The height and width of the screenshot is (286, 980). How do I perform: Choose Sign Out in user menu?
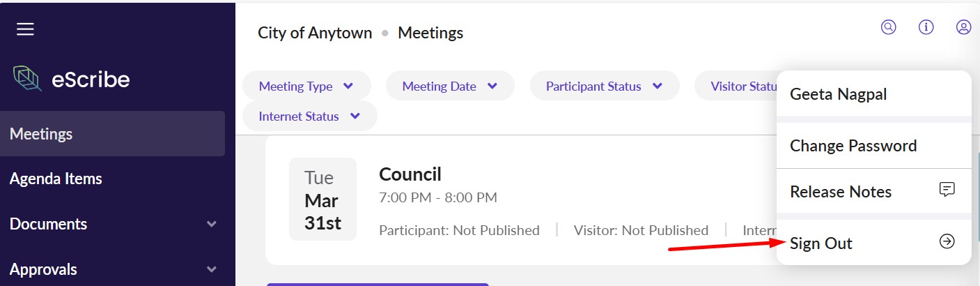(821, 243)
